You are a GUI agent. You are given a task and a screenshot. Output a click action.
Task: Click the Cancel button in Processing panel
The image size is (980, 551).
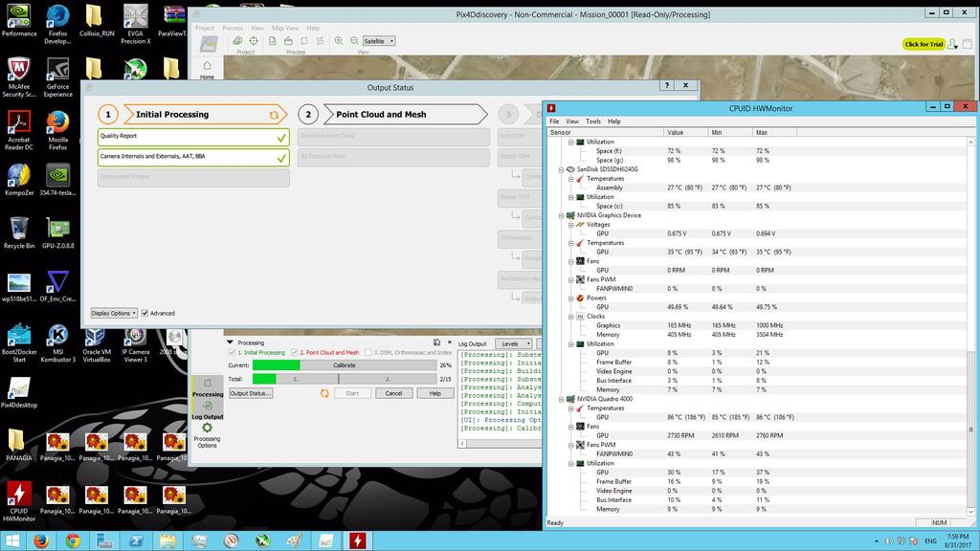click(393, 393)
